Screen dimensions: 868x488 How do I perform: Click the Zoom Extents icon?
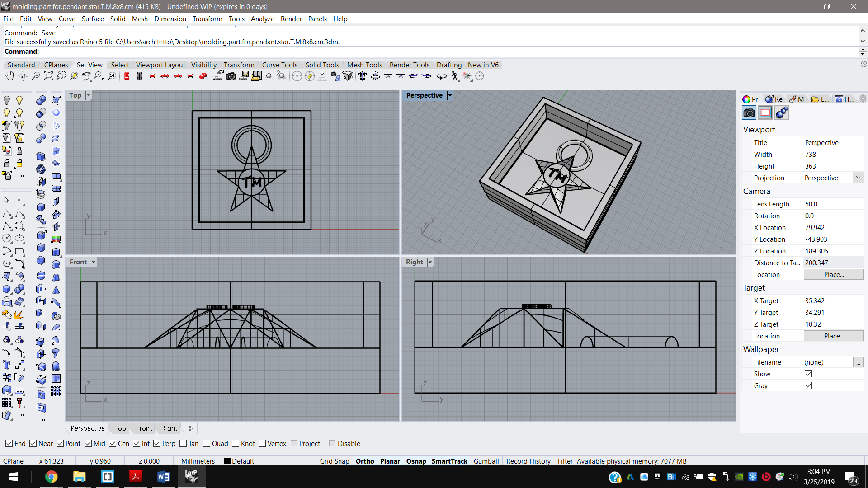tap(48, 76)
